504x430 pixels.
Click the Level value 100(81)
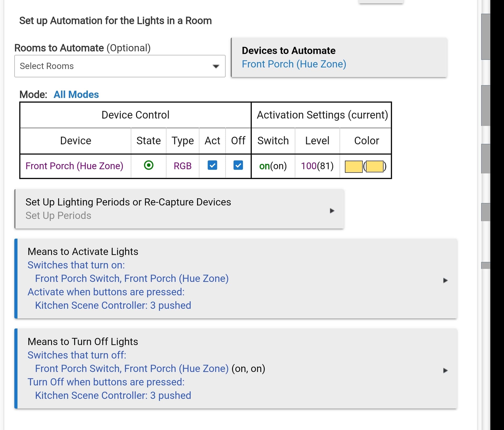317,166
